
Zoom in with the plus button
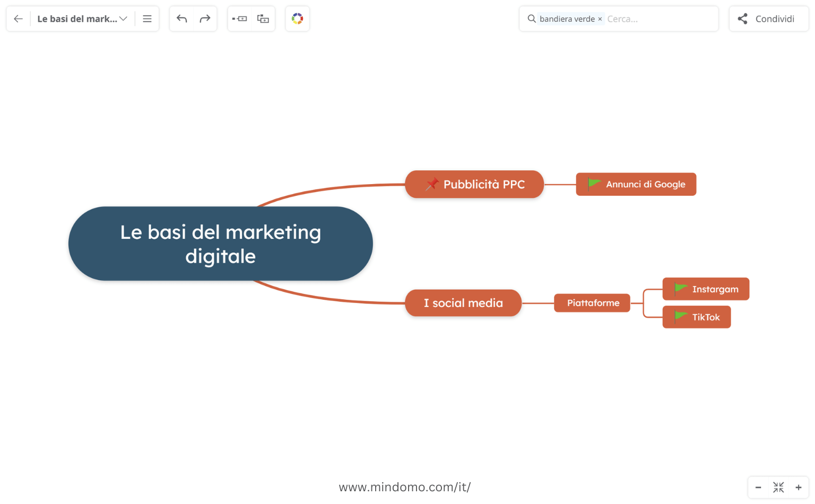click(x=799, y=488)
